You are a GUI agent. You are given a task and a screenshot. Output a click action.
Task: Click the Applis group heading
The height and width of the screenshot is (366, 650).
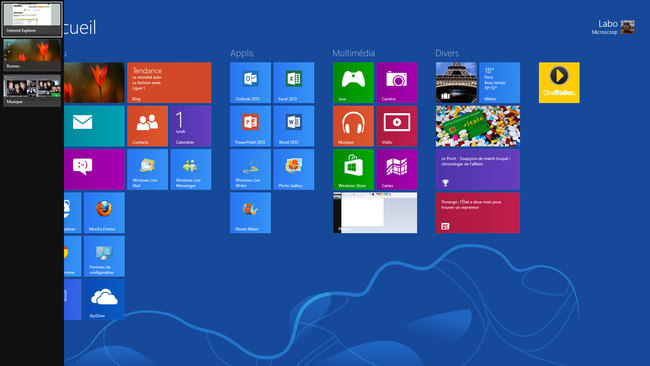(242, 53)
